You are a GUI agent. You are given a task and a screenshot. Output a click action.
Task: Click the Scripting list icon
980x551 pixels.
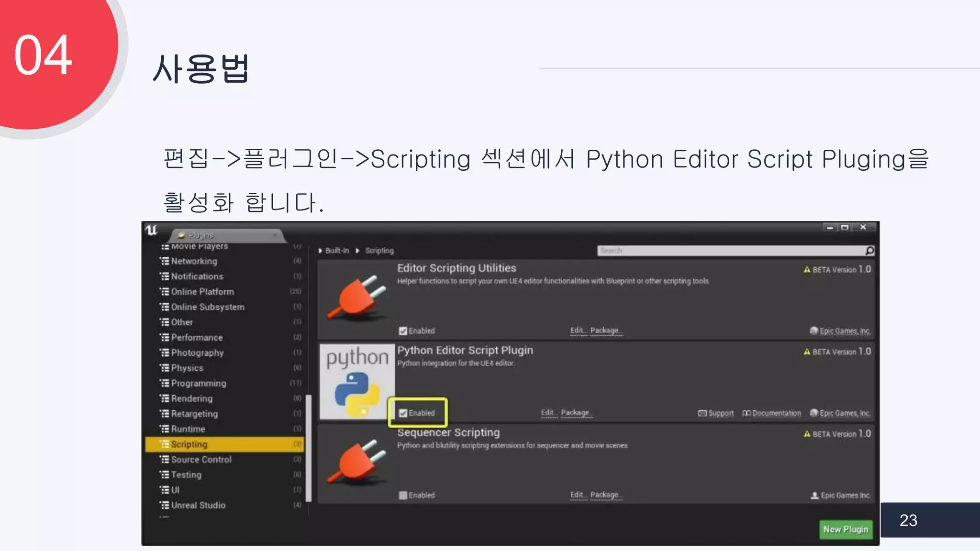[164, 444]
